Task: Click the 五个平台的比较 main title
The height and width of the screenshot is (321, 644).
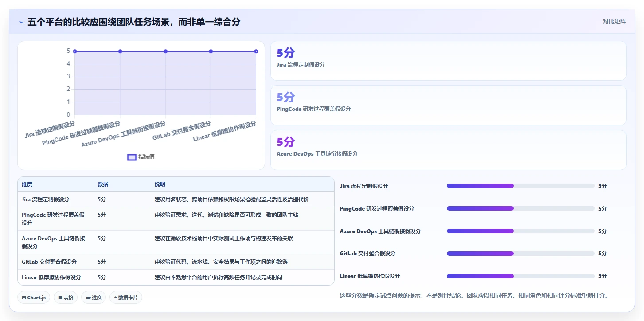Action: click(x=134, y=22)
